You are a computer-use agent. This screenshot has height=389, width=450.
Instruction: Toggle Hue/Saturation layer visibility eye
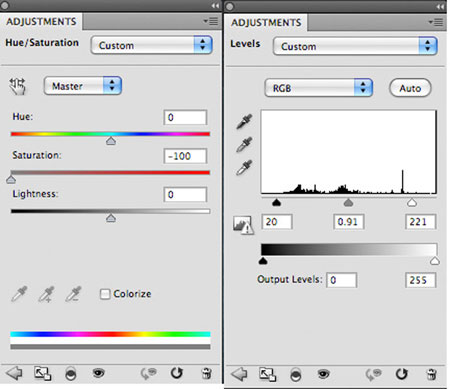[x=98, y=373]
